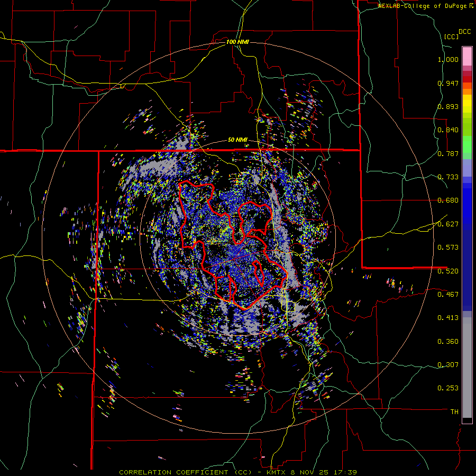This screenshot has height=476, width=476.
Task: Click the 0.947 legend value
Action: click(448, 83)
